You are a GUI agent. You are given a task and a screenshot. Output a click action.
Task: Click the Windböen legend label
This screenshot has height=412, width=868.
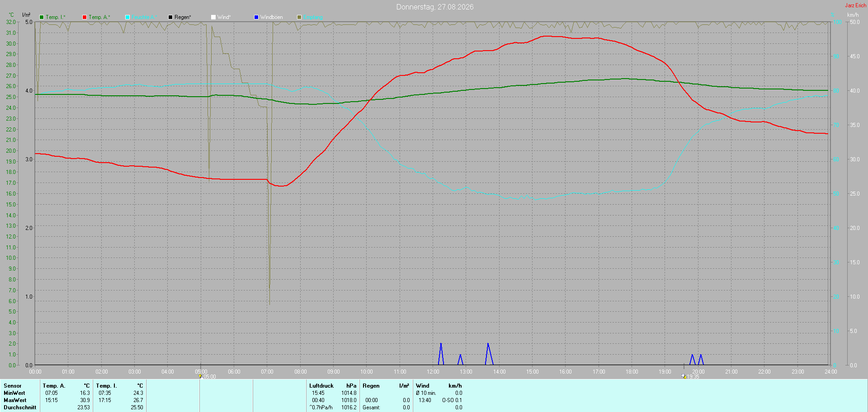point(272,17)
